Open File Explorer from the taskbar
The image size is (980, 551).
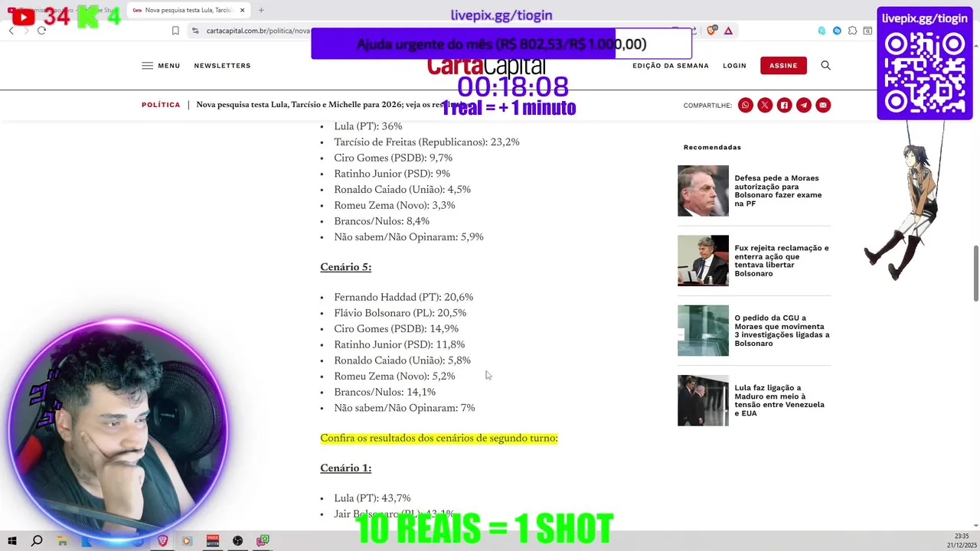point(62,541)
